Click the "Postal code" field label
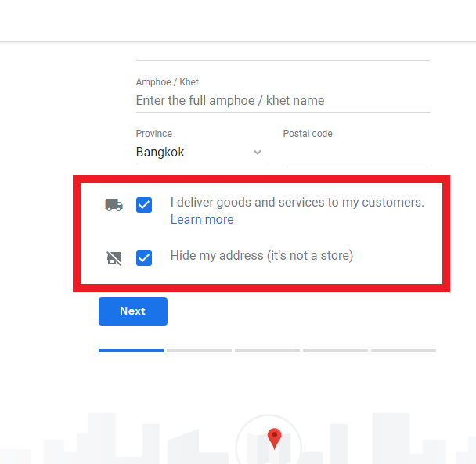The image size is (476, 464). 308,134
